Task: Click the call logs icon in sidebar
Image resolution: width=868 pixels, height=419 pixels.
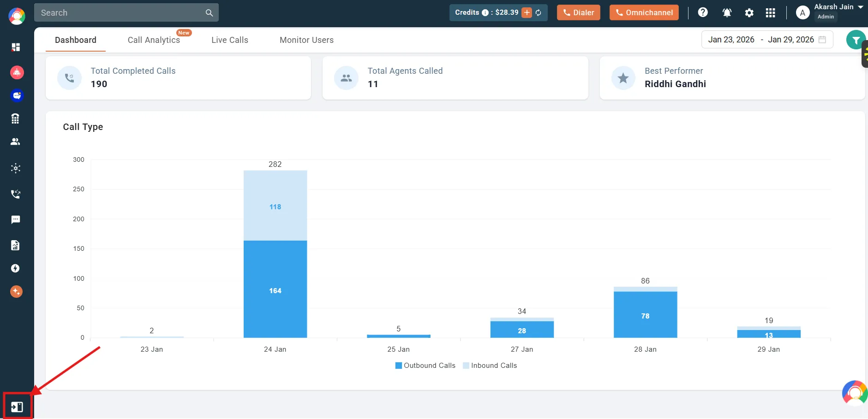Action: tap(16, 194)
